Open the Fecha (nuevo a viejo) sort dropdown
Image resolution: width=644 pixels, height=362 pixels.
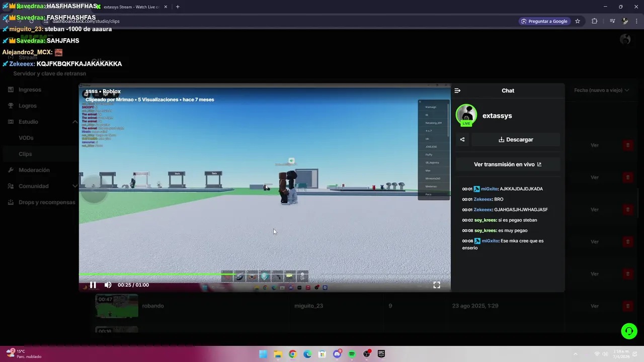click(602, 90)
